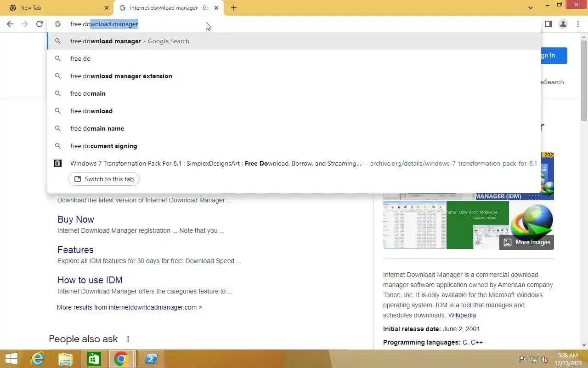Choose suggestion 'free download manager - Google Search'
The width and height of the screenshot is (588, 368).
294,41
